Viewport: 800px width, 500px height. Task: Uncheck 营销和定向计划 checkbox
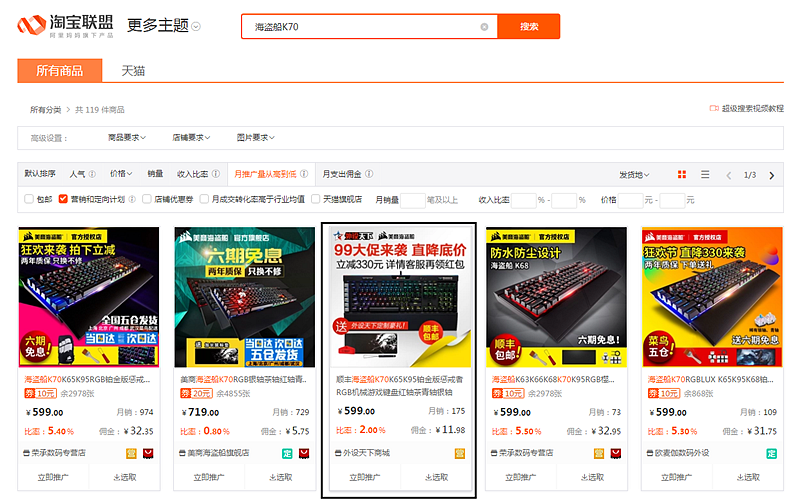pyautogui.click(x=63, y=199)
